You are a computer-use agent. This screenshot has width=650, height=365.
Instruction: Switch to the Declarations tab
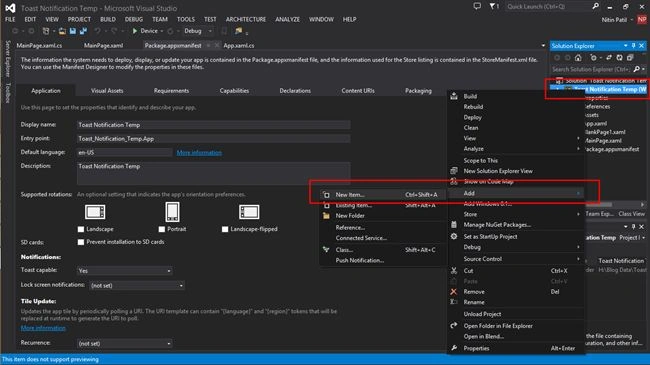point(295,90)
